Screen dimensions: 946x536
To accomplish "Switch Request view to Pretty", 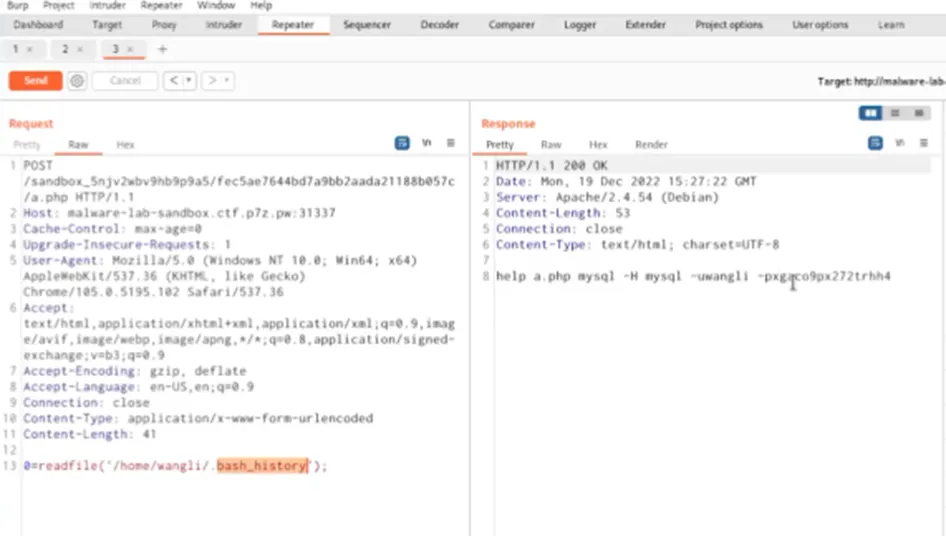I will click(x=27, y=145).
